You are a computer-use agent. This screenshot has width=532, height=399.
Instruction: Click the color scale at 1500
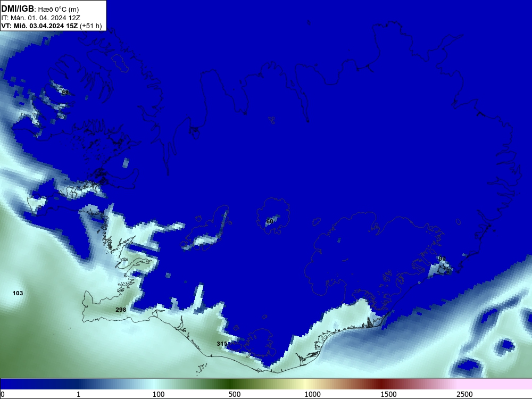388,394
